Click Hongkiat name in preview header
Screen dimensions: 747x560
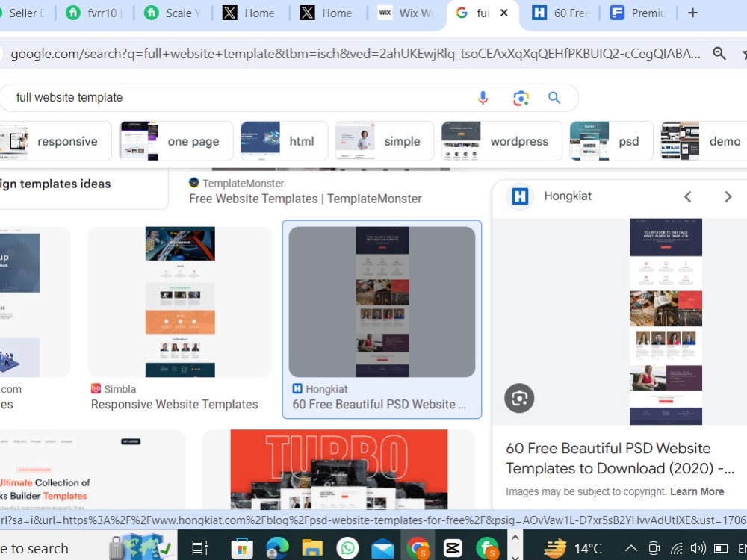[x=568, y=196]
